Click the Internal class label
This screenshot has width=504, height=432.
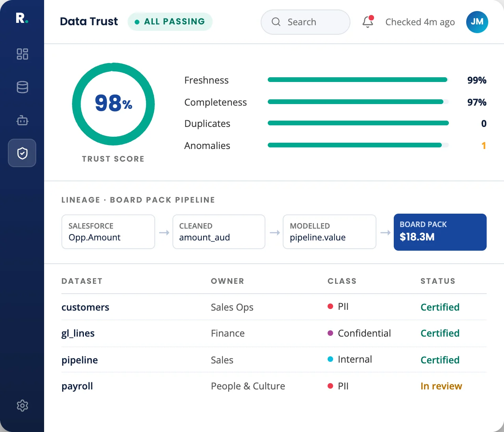(x=355, y=359)
